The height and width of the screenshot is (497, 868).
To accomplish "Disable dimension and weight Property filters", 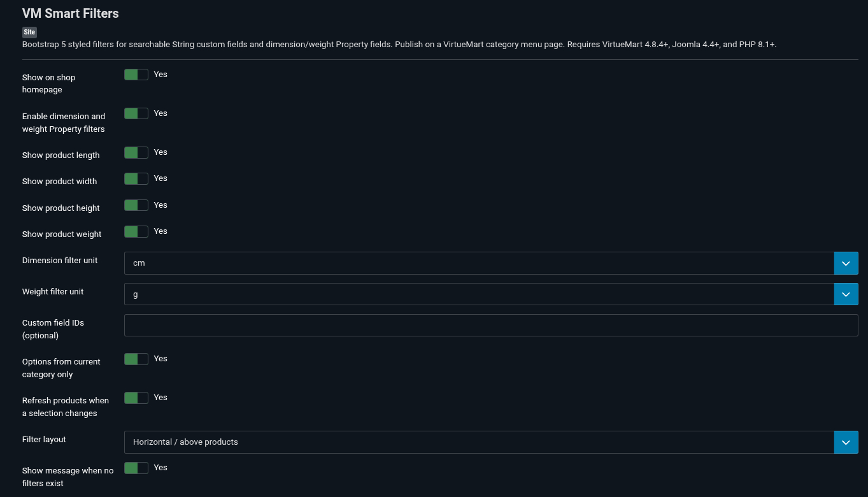I will click(136, 113).
